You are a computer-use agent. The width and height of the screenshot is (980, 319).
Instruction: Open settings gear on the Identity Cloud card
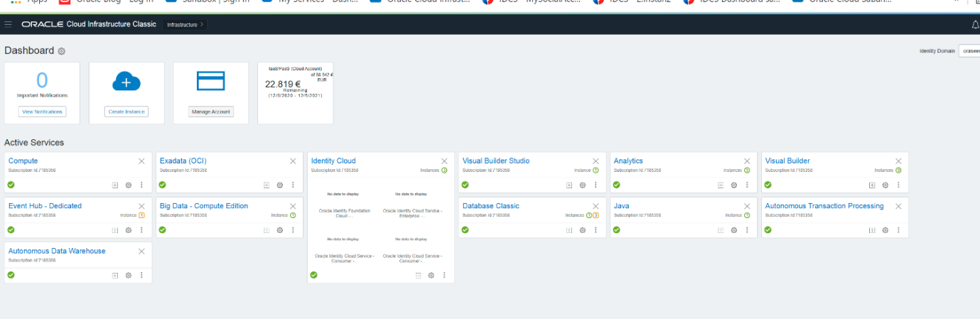pos(431,276)
